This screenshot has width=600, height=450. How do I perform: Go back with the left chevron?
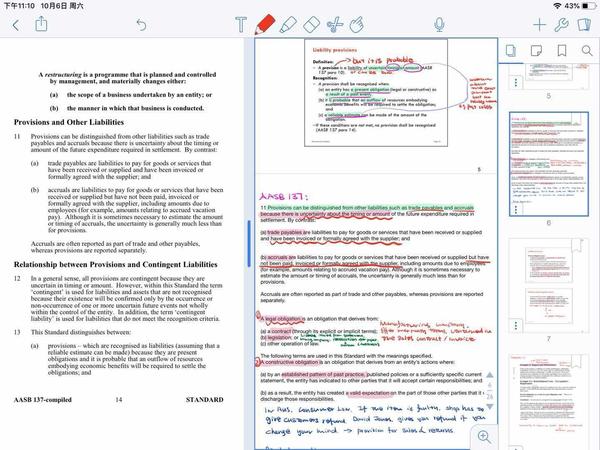[16, 25]
